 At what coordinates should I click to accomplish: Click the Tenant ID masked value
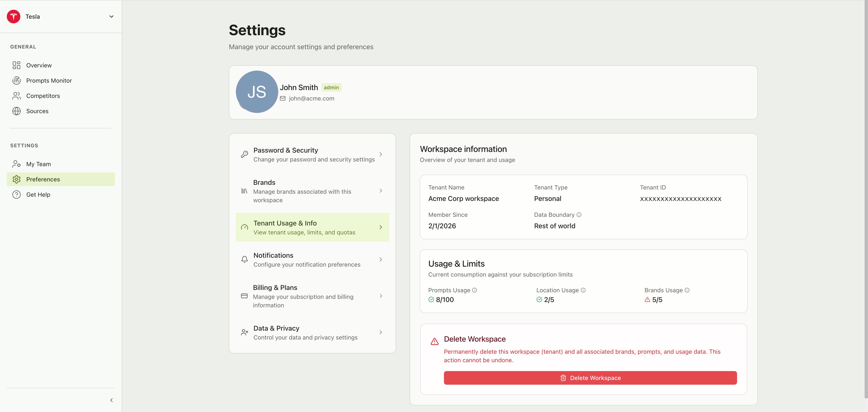coord(681,199)
